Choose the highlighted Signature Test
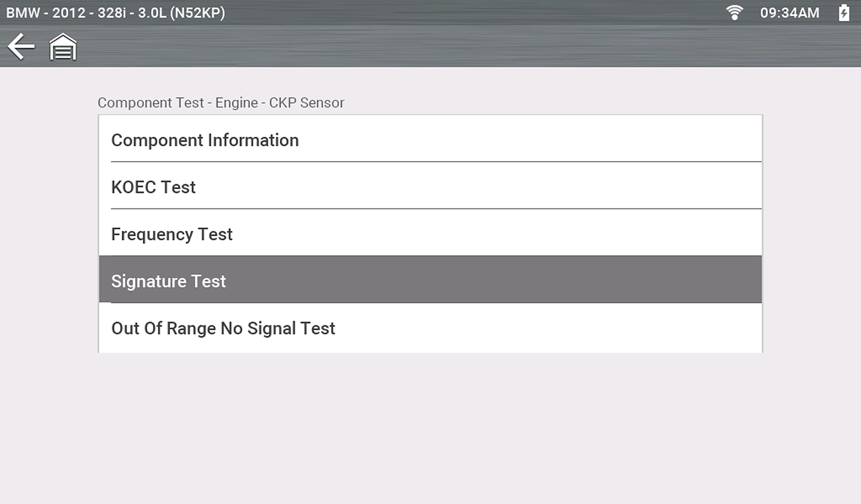Image resolution: width=861 pixels, height=504 pixels. 168,281
